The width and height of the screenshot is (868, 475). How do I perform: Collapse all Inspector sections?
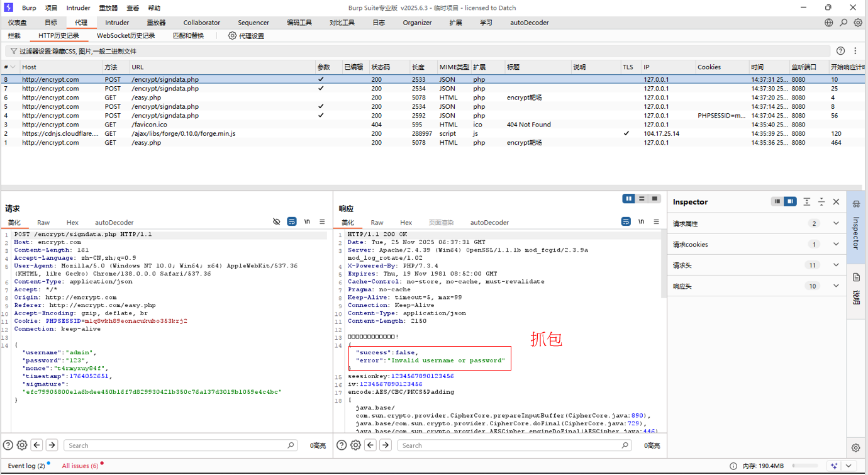pyautogui.click(x=821, y=202)
